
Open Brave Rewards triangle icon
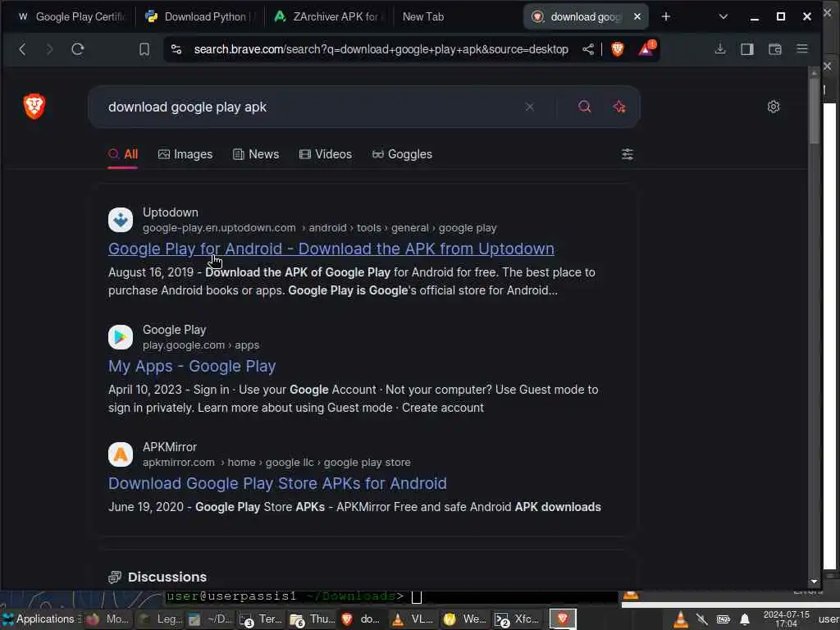pos(646,48)
